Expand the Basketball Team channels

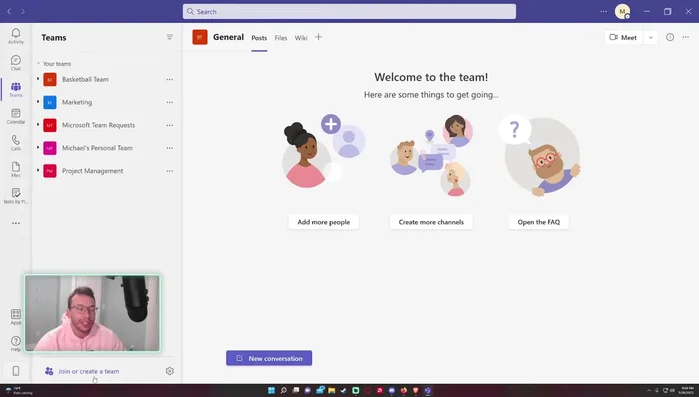38,79
